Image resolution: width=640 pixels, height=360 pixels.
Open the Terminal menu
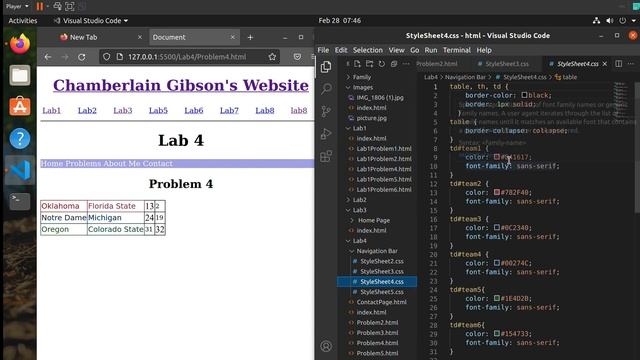pos(457,50)
